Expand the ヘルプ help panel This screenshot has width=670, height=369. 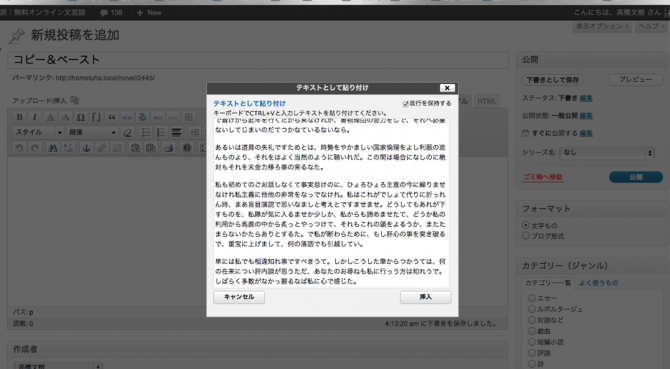click(x=651, y=26)
